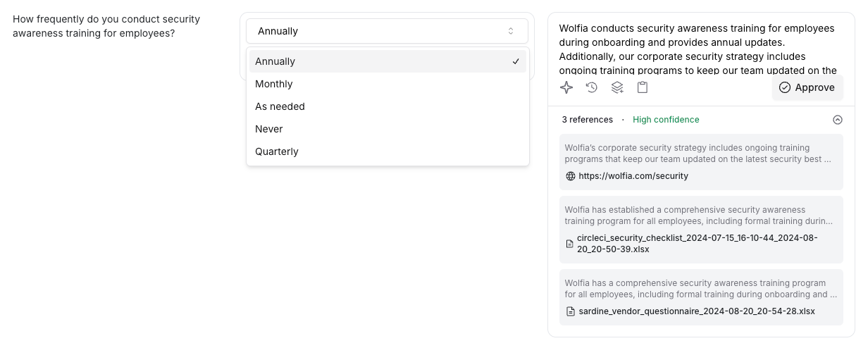
Task: Click the clipboard copy icon
Action: point(643,87)
